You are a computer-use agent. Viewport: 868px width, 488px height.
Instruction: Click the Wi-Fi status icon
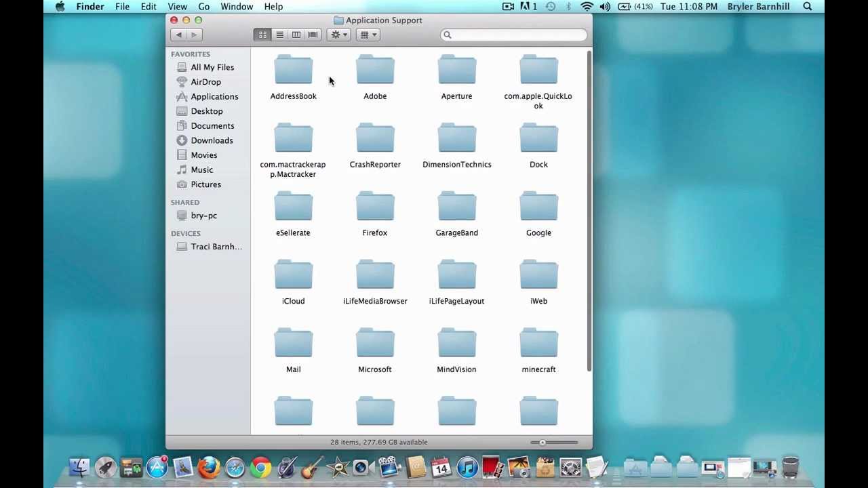[587, 6]
